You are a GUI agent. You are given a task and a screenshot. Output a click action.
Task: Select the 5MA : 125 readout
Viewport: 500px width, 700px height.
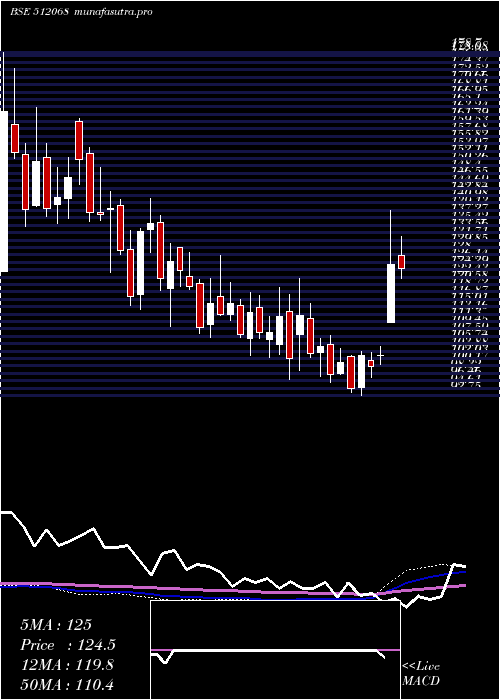pos(56,625)
